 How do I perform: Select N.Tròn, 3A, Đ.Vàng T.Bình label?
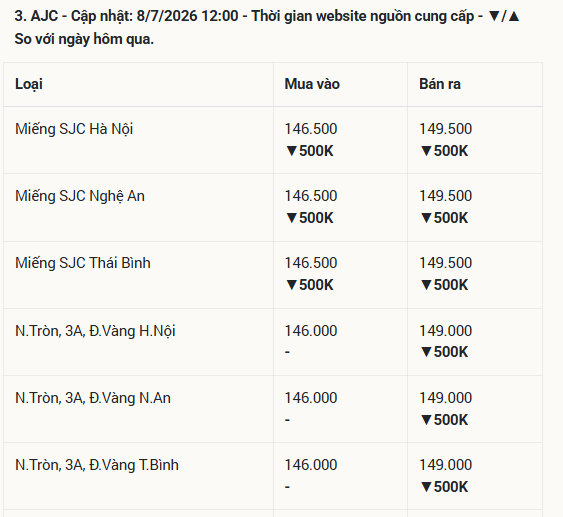tap(97, 465)
